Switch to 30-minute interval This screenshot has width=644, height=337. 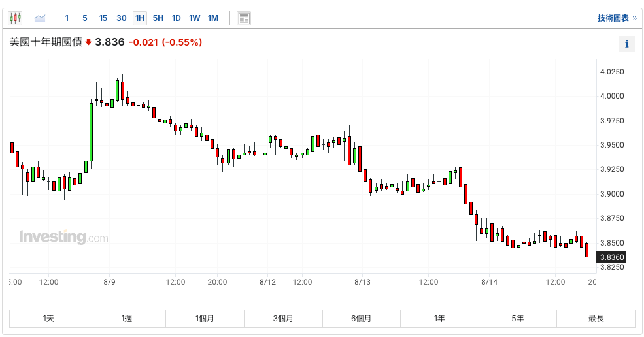[122, 18]
